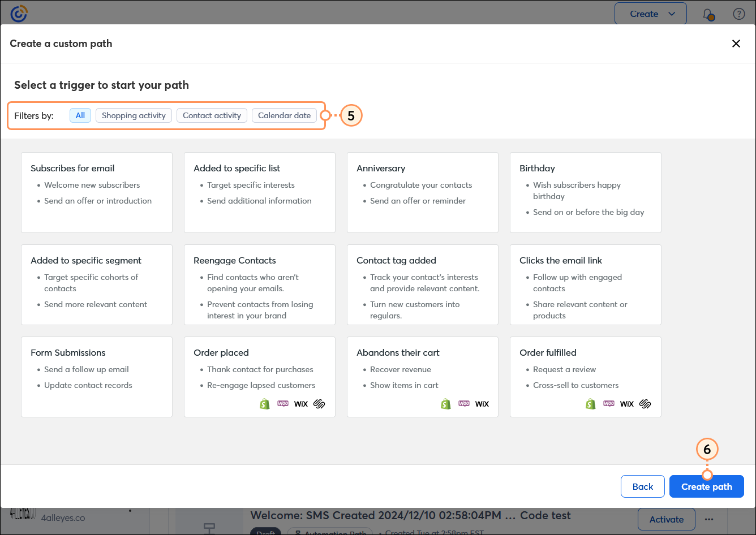Viewport: 756px width, 535px height.
Task: Open the notifications bell icon
Action: click(x=708, y=14)
